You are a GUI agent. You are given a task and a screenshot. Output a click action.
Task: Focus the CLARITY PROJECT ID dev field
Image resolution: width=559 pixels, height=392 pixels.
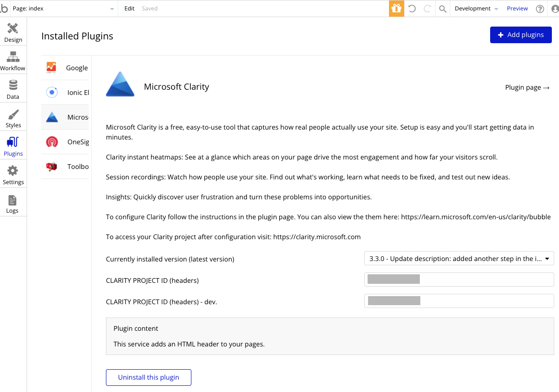point(459,301)
